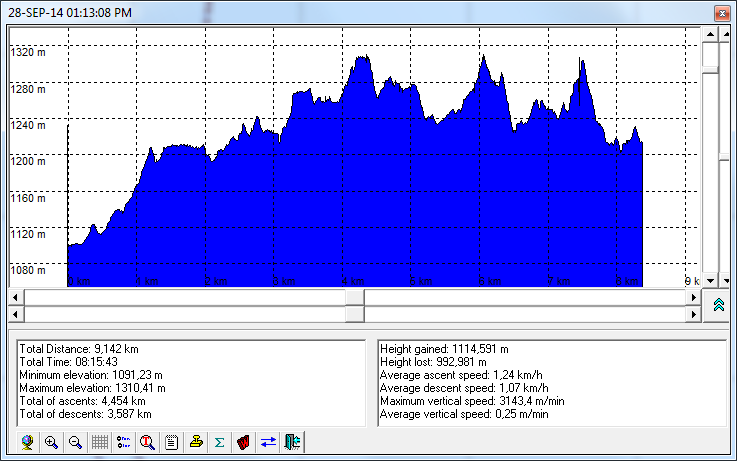Image resolution: width=737 pixels, height=461 pixels.
Task: Click the sigma summary icon
Action: (219, 441)
